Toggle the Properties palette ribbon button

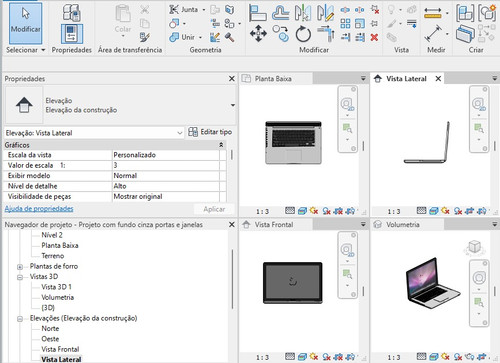[x=72, y=34]
